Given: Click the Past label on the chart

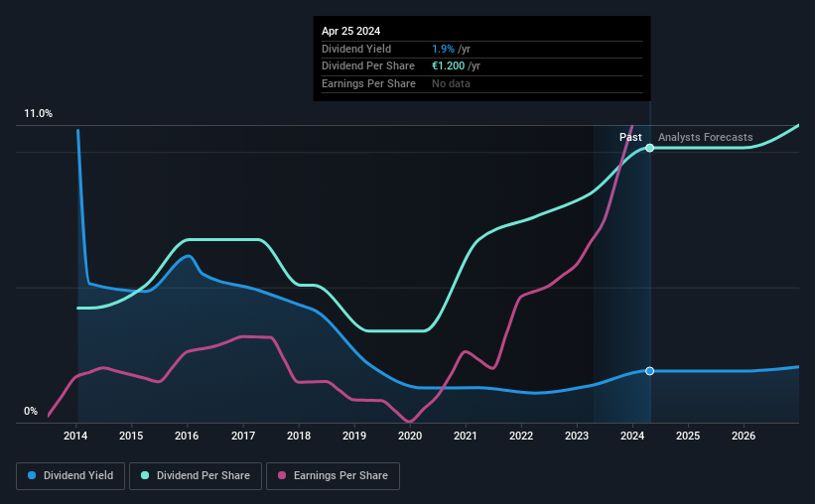Looking at the screenshot, I should point(630,137).
